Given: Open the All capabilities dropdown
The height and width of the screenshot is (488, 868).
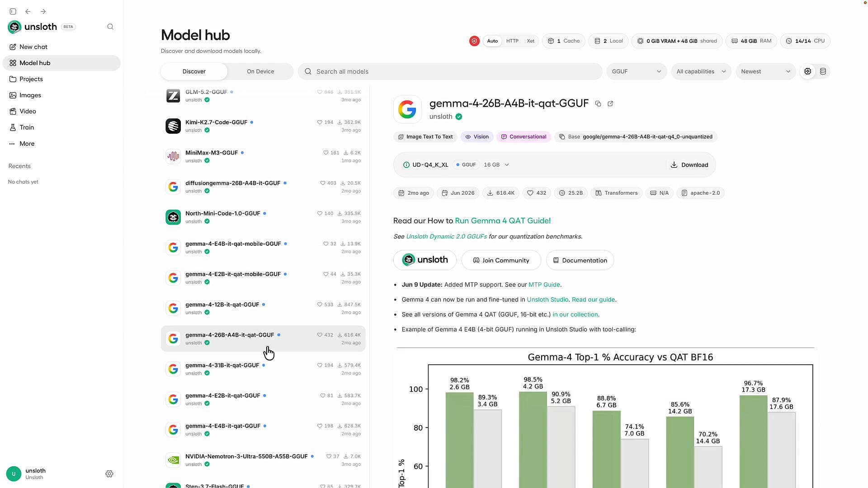Looking at the screenshot, I should coord(701,71).
